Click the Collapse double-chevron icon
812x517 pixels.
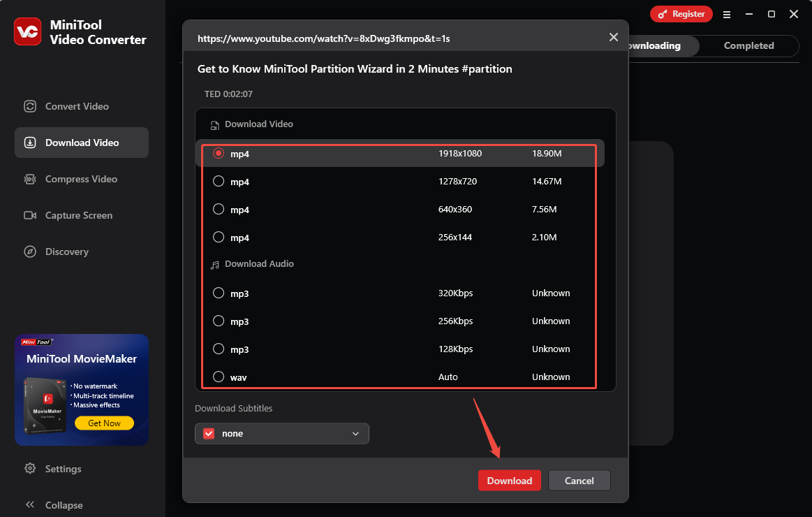point(30,504)
